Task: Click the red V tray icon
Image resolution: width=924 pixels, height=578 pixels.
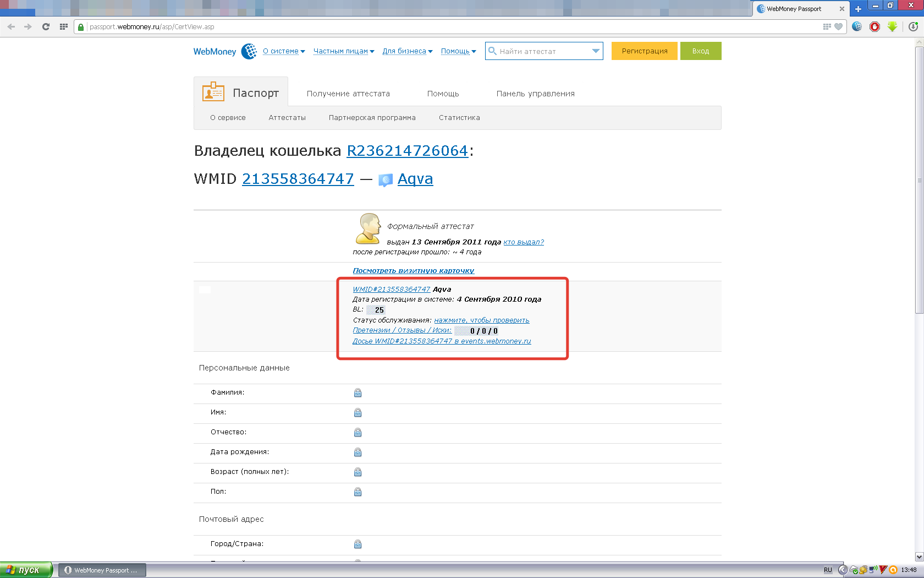Action: coord(883,570)
